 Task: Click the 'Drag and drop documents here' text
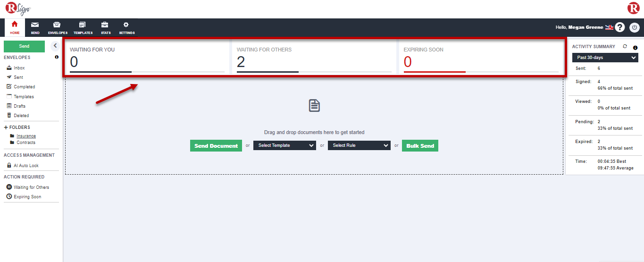[x=314, y=133]
